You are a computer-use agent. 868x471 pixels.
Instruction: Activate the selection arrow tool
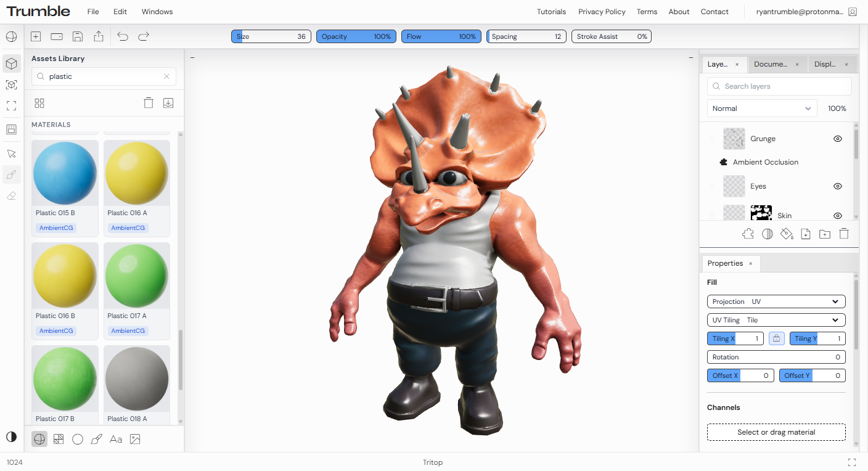[11, 154]
